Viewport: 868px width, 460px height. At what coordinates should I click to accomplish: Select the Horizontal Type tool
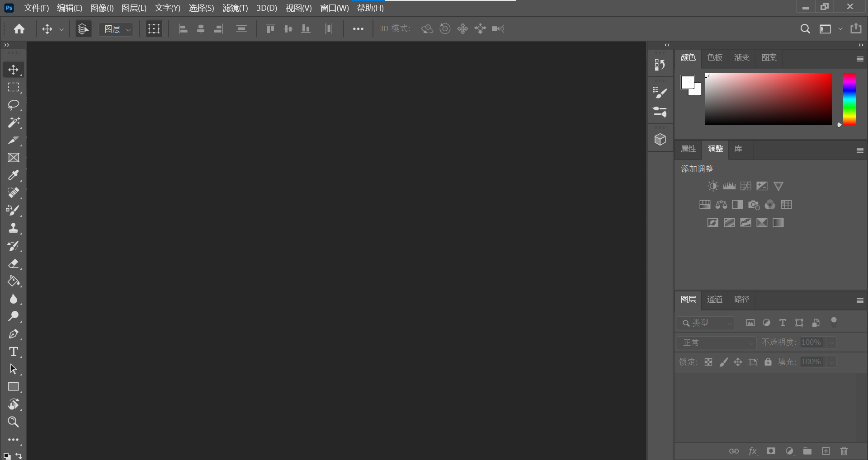coord(14,352)
